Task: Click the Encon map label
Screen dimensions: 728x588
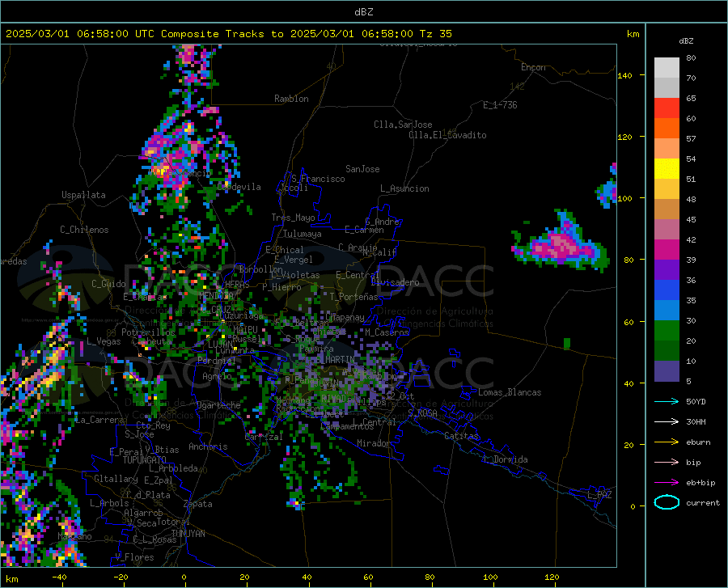Action: [533, 67]
